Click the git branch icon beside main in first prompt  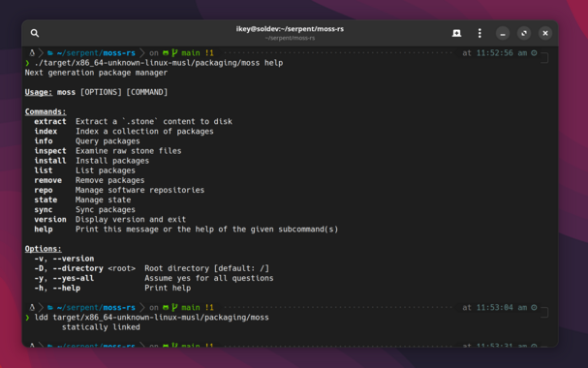174,53
